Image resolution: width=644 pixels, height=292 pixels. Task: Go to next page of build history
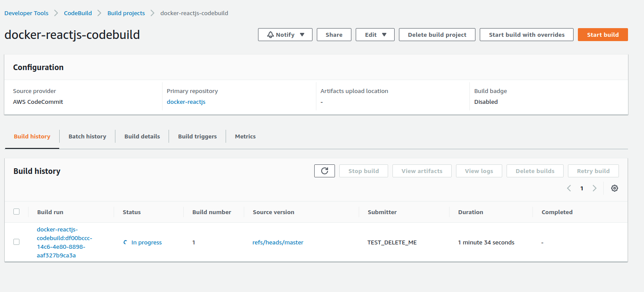point(595,188)
